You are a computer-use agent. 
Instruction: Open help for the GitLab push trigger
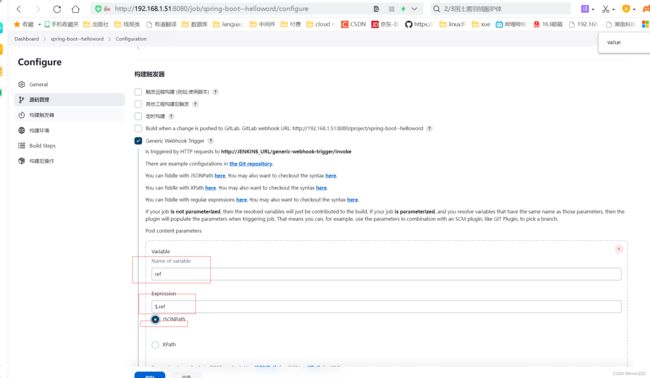click(429, 128)
